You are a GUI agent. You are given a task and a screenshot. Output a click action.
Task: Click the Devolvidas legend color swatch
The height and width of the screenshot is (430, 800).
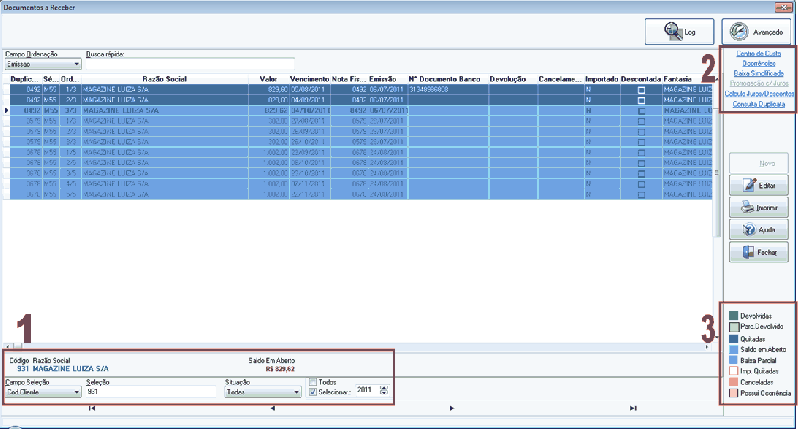[734, 316]
